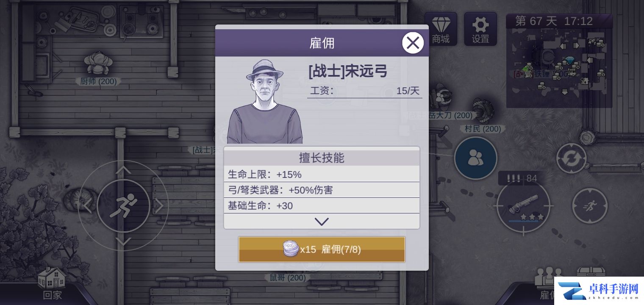Expand the 擅长技能 list chevron
The width and height of the screenshot is (644, 305).
(322, 222)
